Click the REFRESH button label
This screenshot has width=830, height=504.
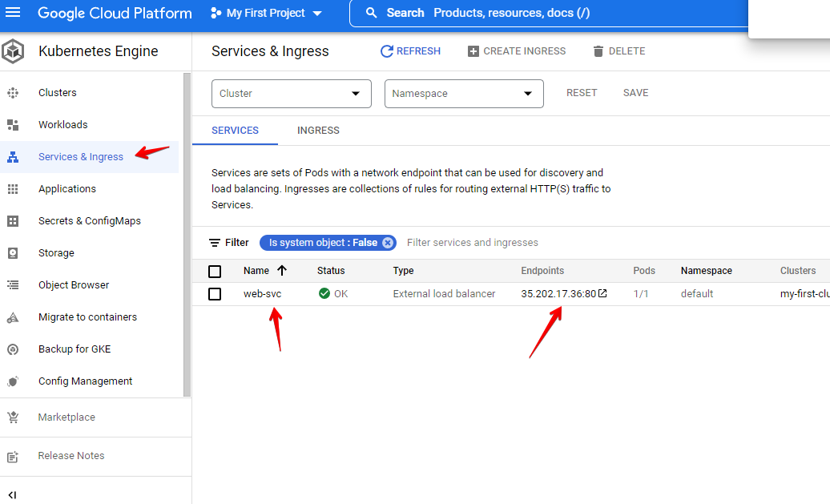click(x=418, y=51)
